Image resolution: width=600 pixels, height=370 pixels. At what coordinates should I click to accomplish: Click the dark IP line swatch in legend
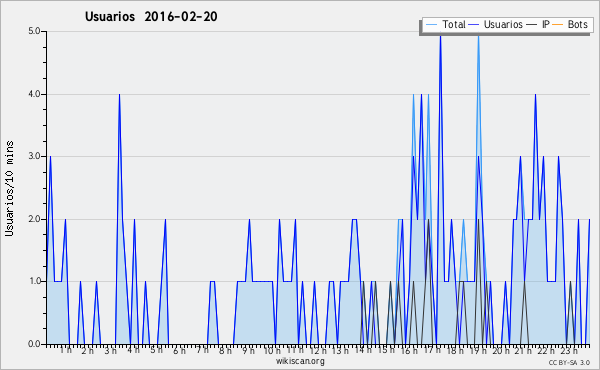pyautogui.click(x=532, y=24)
